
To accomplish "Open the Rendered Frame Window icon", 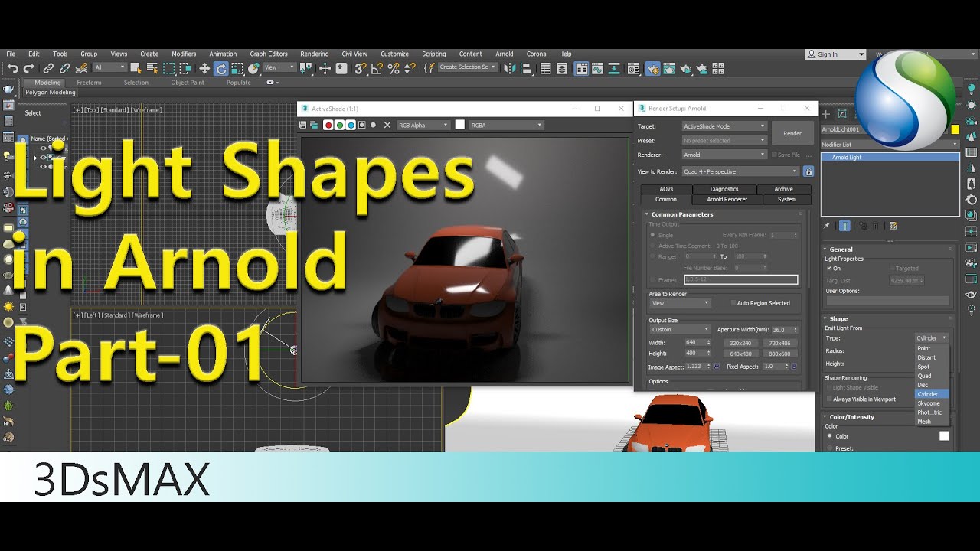I will point(669,69).
